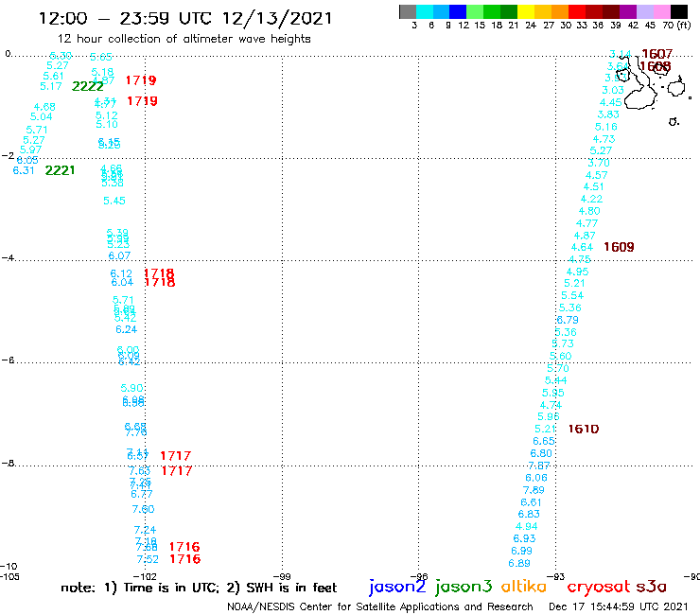The width and height of the screenshot is (700, 615).
Task: Click the wave height value '5.16'
Action: [605, 127]
